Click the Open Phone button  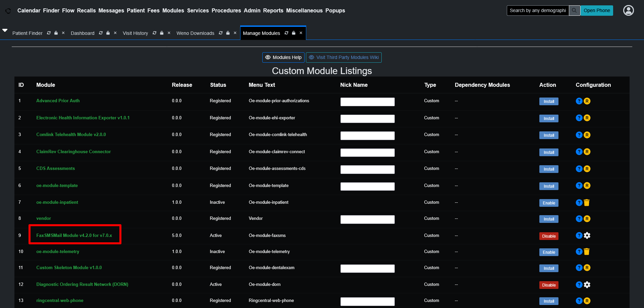click(x=597, y=10)
